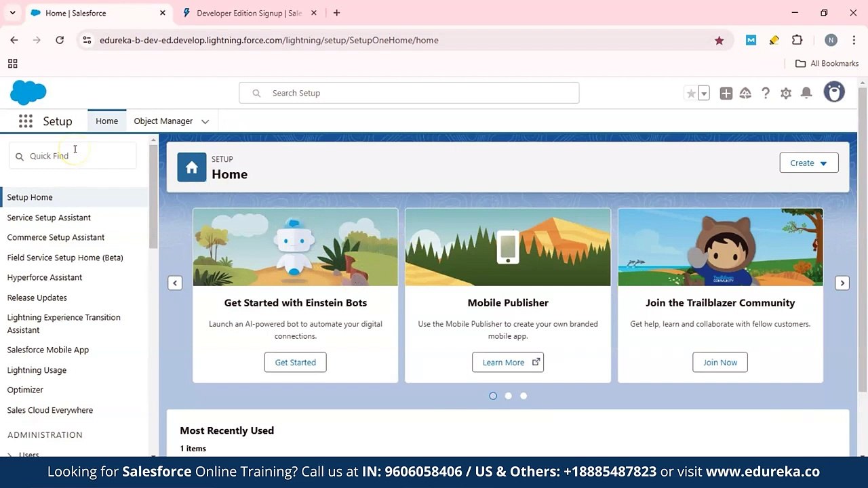This screenshot has height=488, width=868.
Task: Open a new browser tab
Action: pos(336,13)
